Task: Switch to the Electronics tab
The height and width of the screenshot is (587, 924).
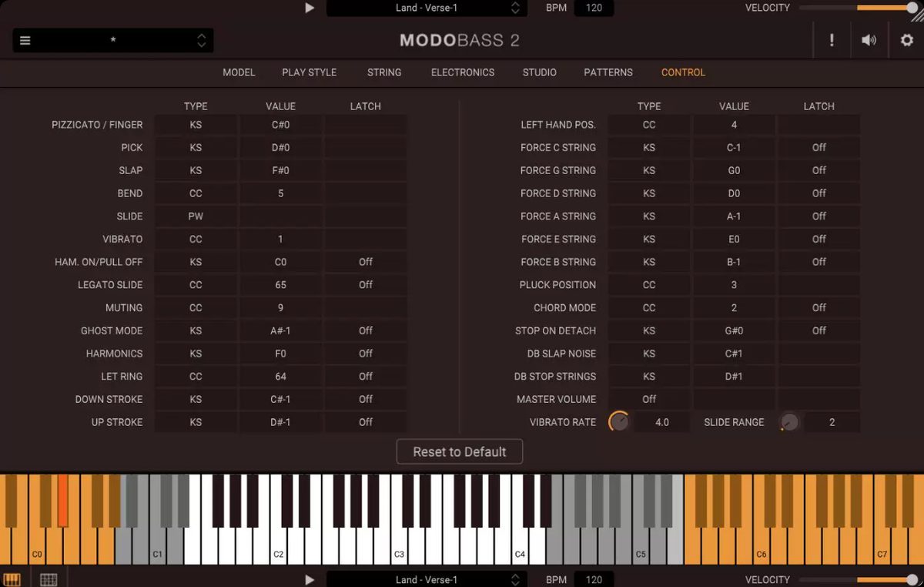Action: [x=463, y=72]
